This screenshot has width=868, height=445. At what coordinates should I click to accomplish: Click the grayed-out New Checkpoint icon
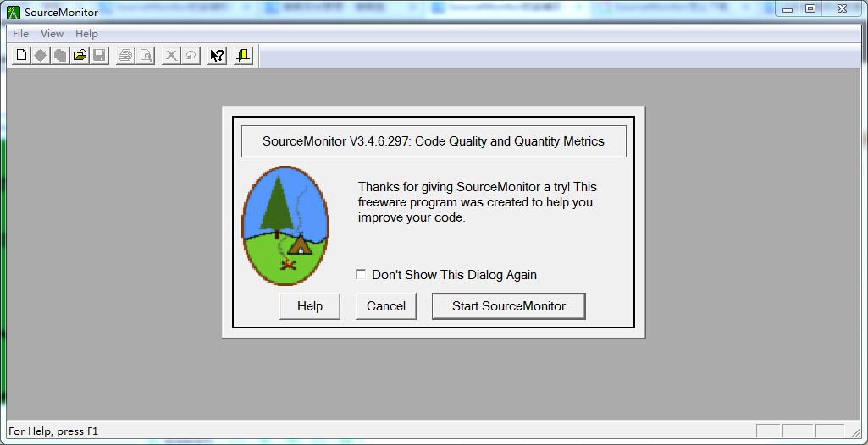[x=41, y=55]
